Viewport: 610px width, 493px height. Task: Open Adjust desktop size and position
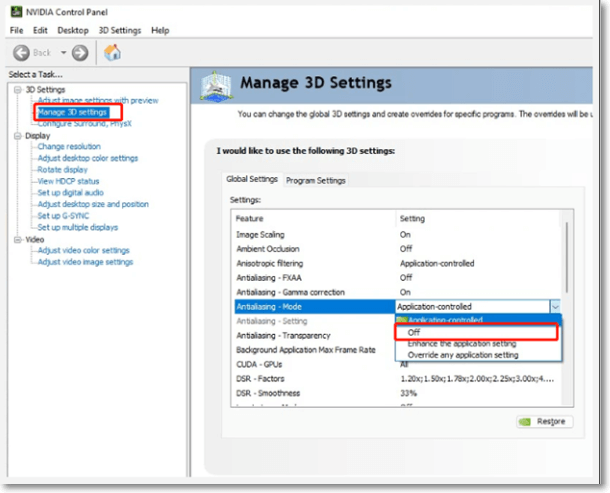[93, 204]
